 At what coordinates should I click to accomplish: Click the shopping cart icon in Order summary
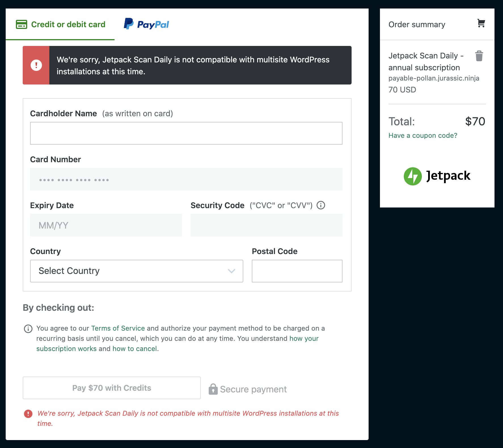click(x=481, y=23)
